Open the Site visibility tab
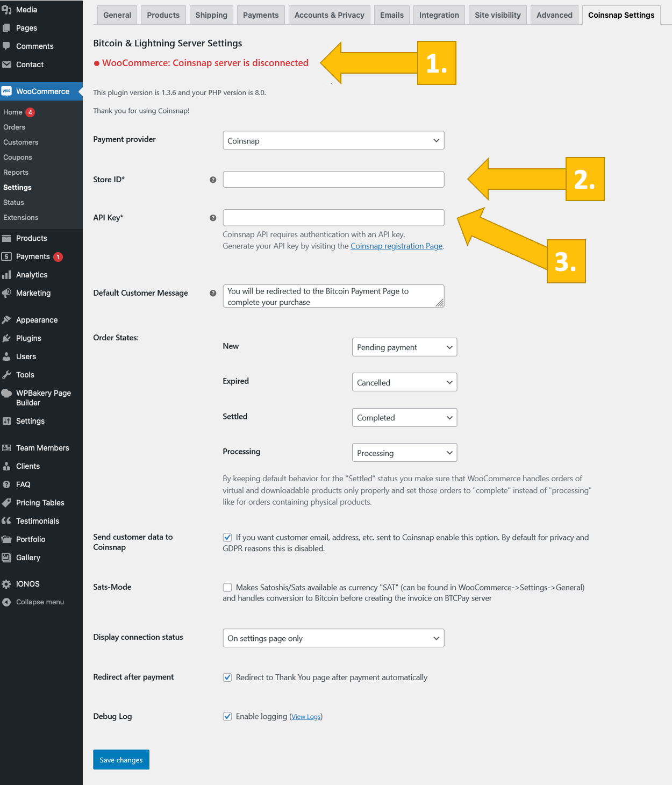 (x=498, y=15)
